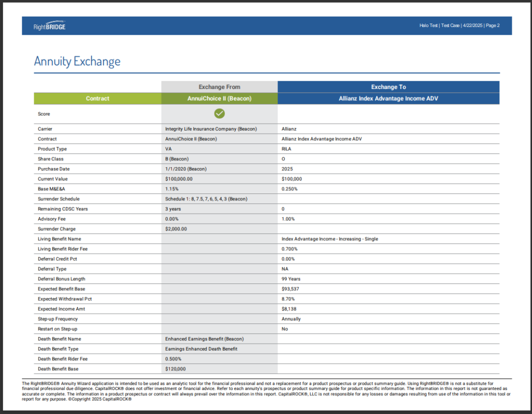The image size is (532, 414).
Task: Click the header text 'Halo Test | Test Case | 4/22/2025 | Page 2'
Action: (x=459, y=25)
